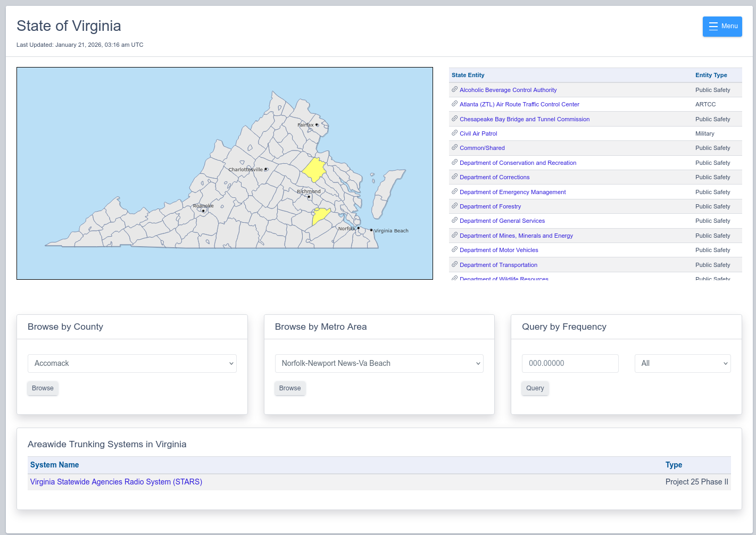Click the Type column header in trunking table

coord(674,465)
